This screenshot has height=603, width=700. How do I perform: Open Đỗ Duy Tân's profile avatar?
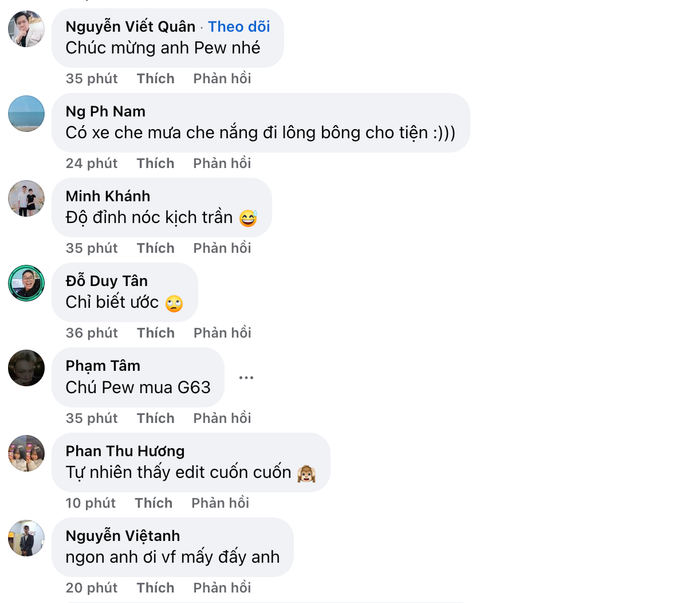coord(26,283)
